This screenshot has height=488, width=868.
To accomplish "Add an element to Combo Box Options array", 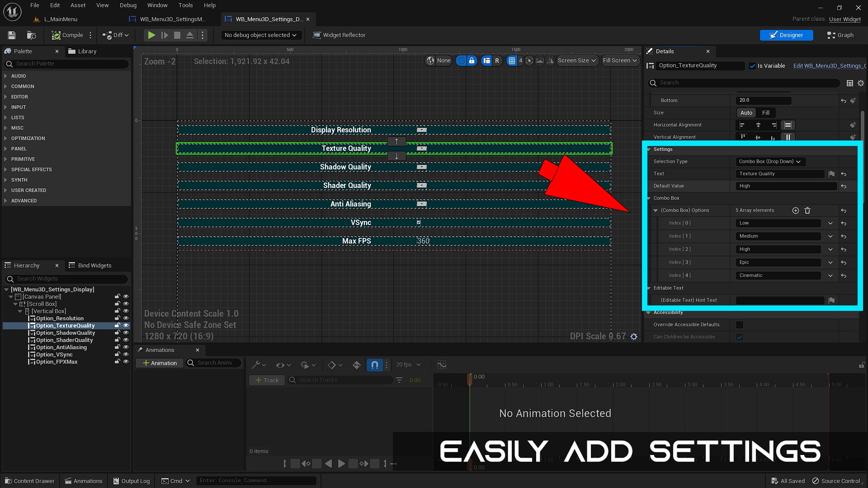I will [x=796, y=211].
